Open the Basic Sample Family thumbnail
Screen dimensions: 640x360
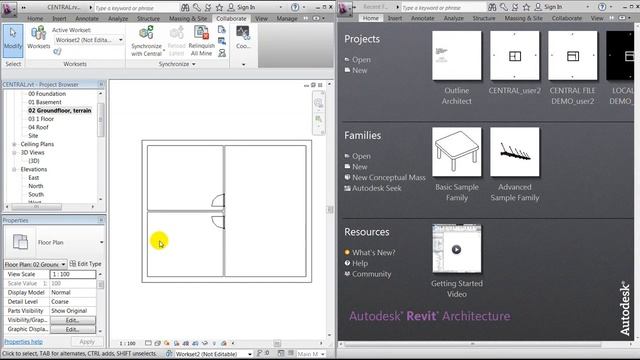click(456, 152)
